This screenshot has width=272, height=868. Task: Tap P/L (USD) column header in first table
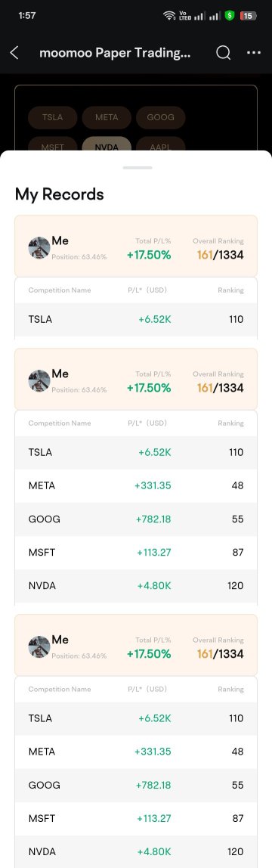click(x=147, y=290)
